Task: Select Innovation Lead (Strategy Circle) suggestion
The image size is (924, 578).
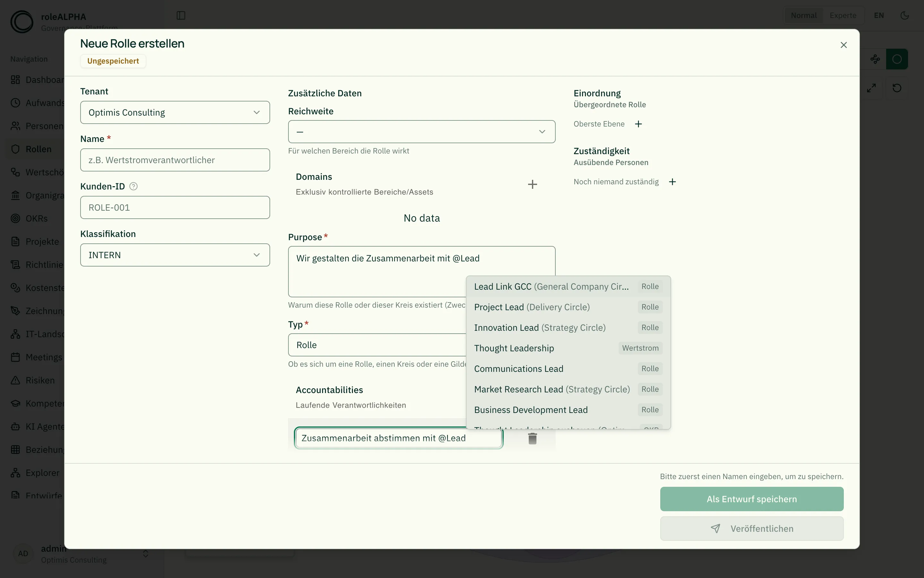Action: [x=568, y=328]
